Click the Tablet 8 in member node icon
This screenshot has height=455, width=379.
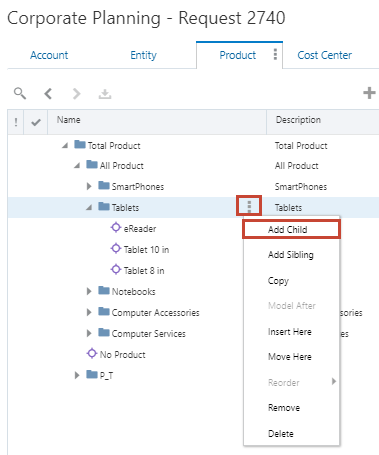[116, 269]
